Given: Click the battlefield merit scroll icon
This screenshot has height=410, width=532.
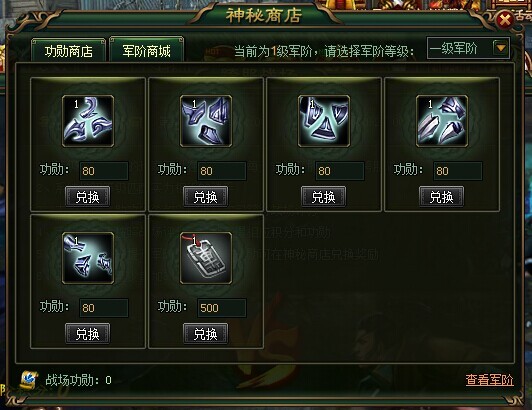Looking at the screenshot, I should point(28,380).
